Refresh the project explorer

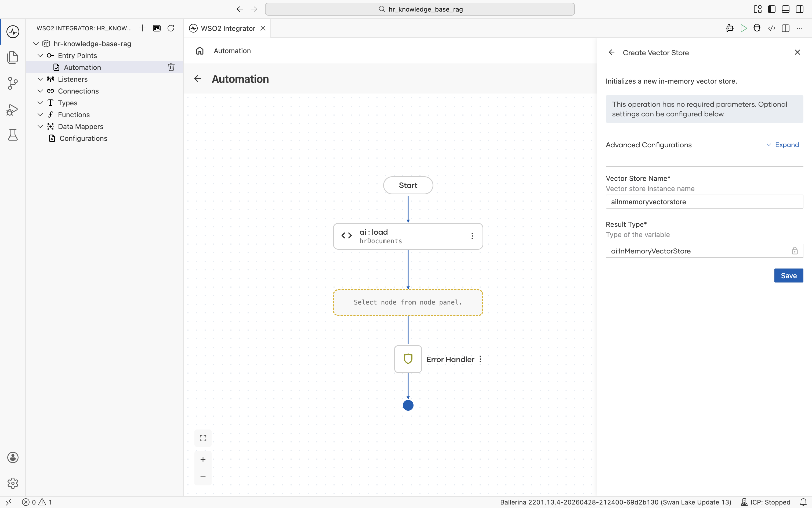pyautogui.click(x=171, y=28)
